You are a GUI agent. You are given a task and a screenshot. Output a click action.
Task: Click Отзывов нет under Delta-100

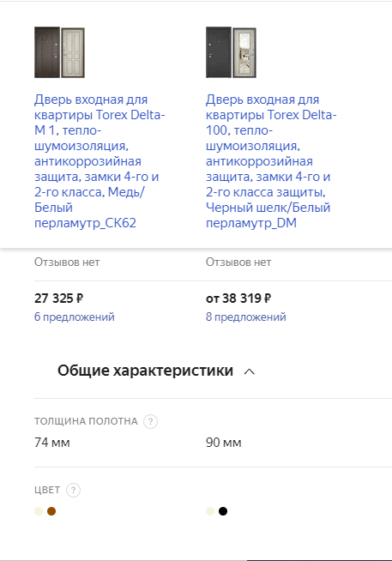click(238, 262)
